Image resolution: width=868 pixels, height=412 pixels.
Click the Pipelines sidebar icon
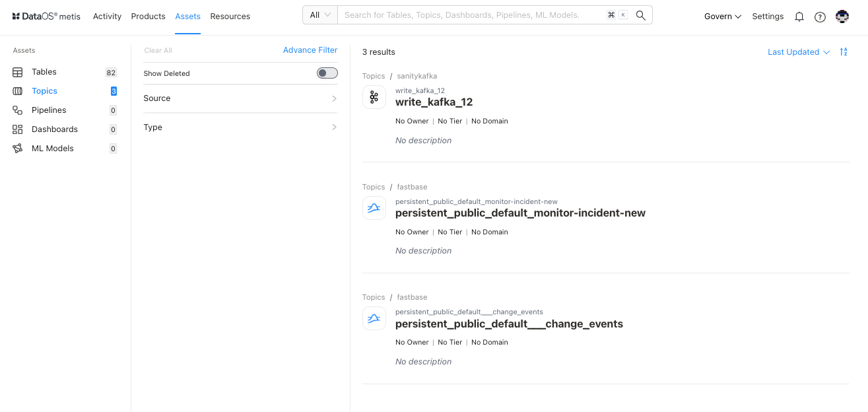pos(18,110)
